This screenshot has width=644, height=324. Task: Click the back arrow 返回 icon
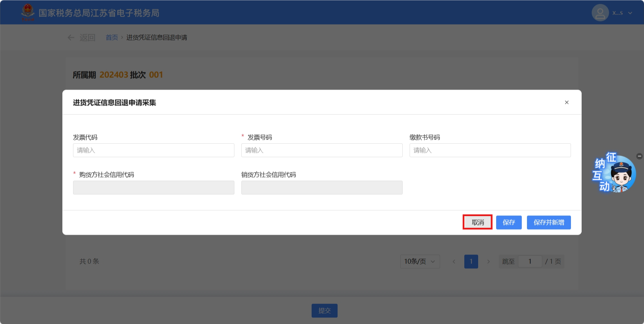71,38
